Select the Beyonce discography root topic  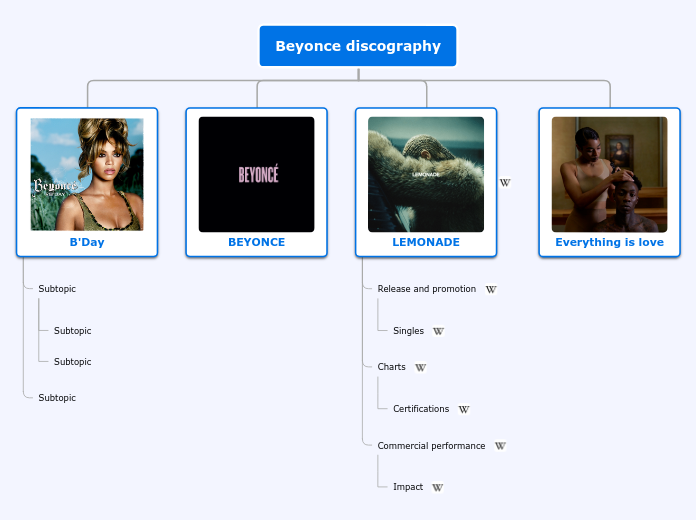(x=358, y=46)
